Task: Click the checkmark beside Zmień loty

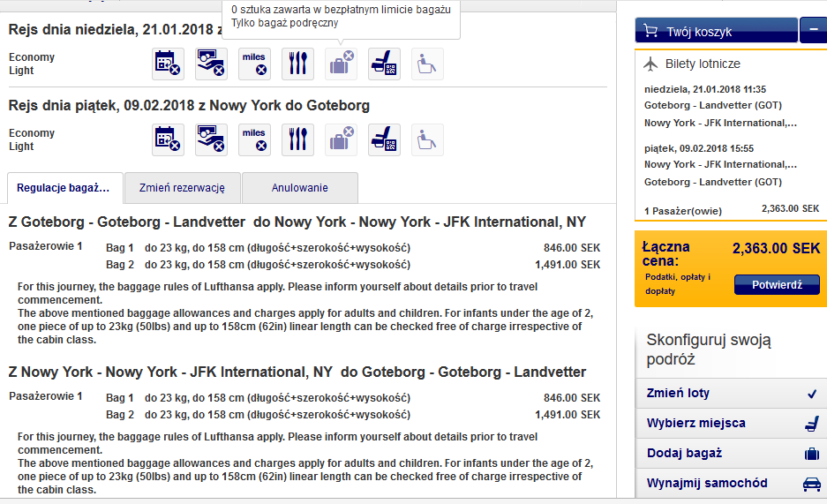Action: [812, 394]
